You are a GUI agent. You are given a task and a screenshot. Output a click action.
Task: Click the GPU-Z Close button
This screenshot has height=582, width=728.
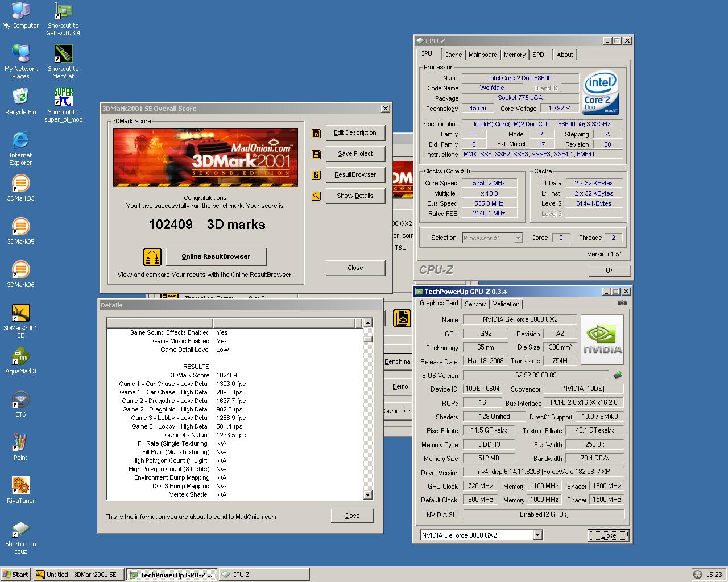click(x=609, y=535)
